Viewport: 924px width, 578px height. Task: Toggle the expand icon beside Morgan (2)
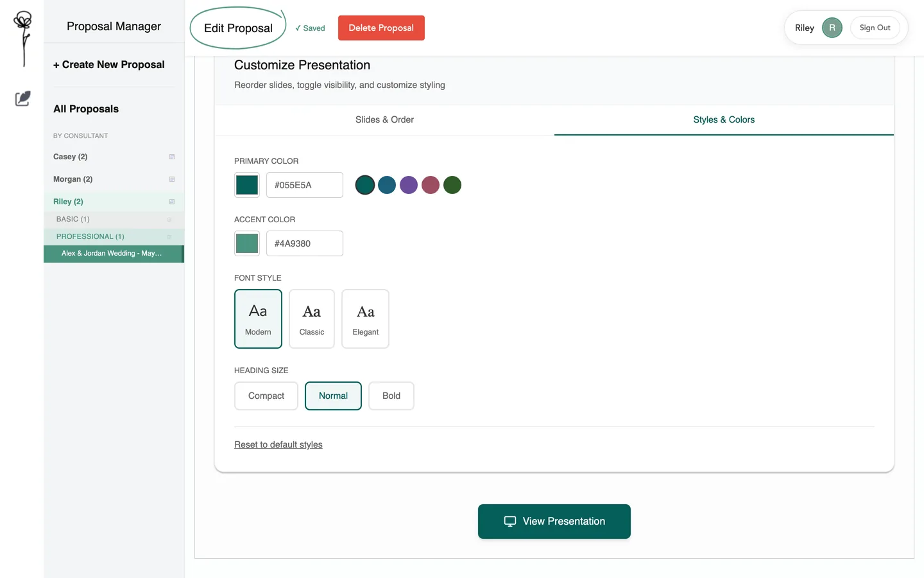[172, 179]
